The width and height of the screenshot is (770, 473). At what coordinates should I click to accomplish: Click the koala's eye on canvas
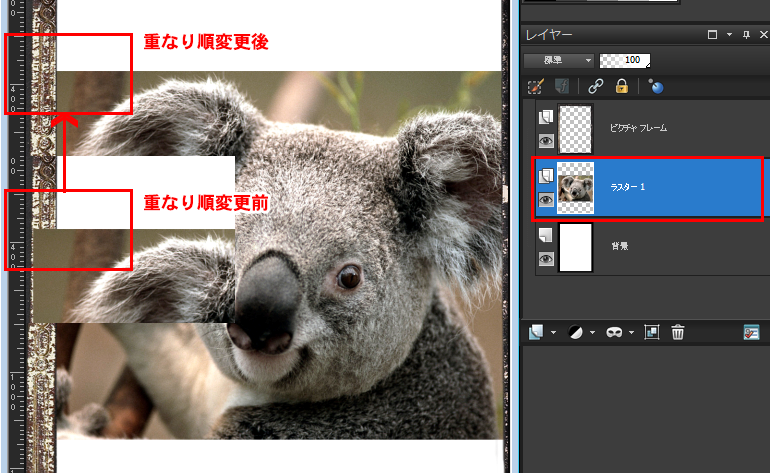[x=349, y=276]
